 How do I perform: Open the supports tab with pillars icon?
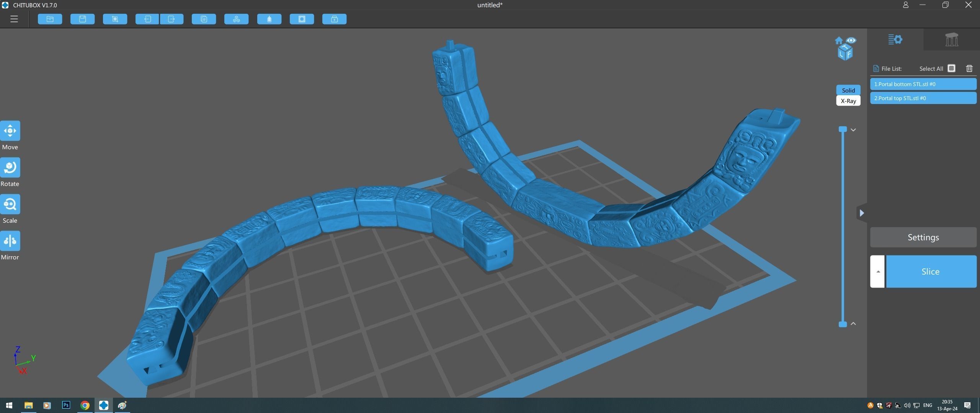[x=951, y=40]
